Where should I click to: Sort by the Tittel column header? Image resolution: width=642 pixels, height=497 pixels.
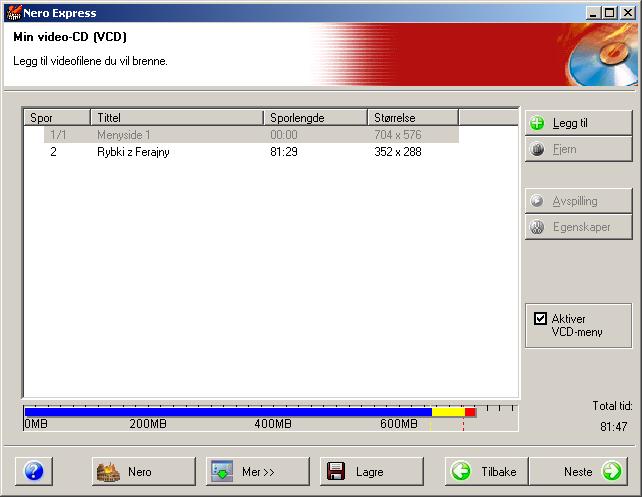177,118
